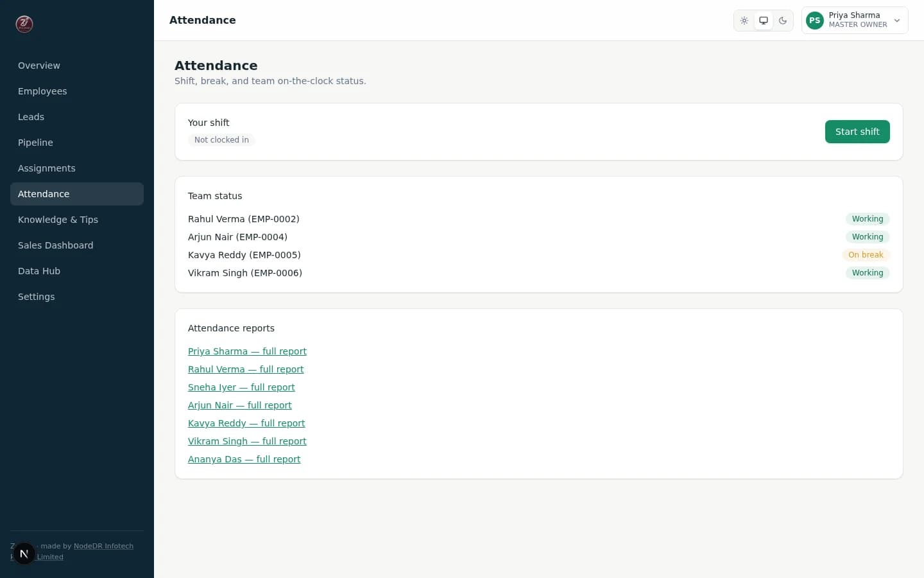Click the Your shift label
Screen dimensions: 924x578
pos(209,123)
